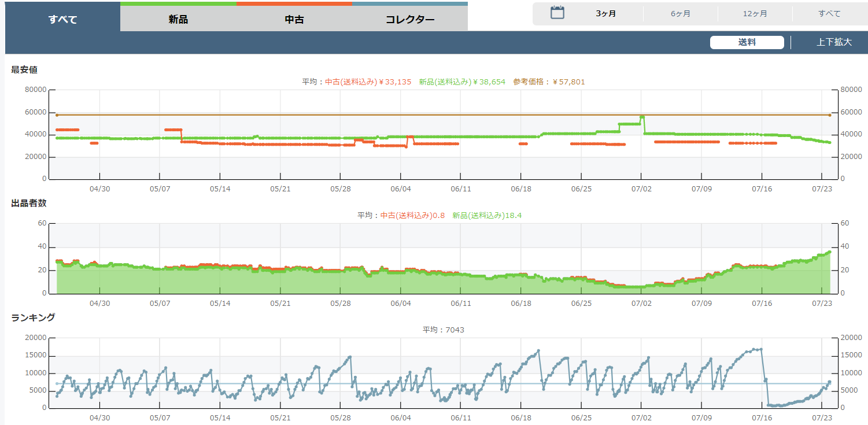
Task: Select the すべて tab
Action: click(62, 19)
